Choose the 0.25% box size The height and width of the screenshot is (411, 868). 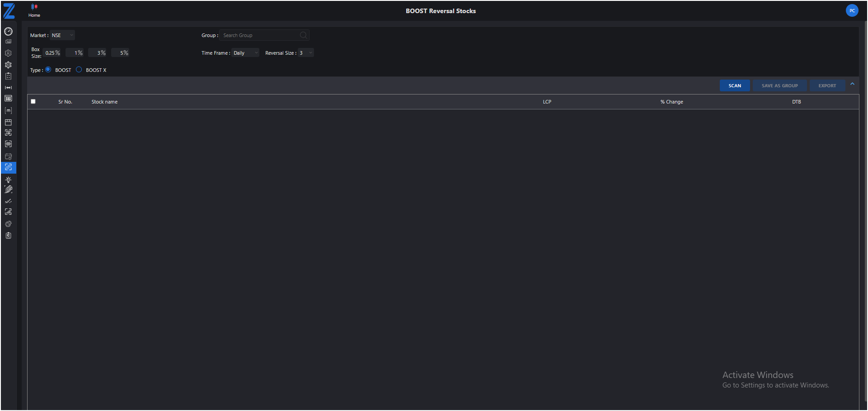click(52, 53)
